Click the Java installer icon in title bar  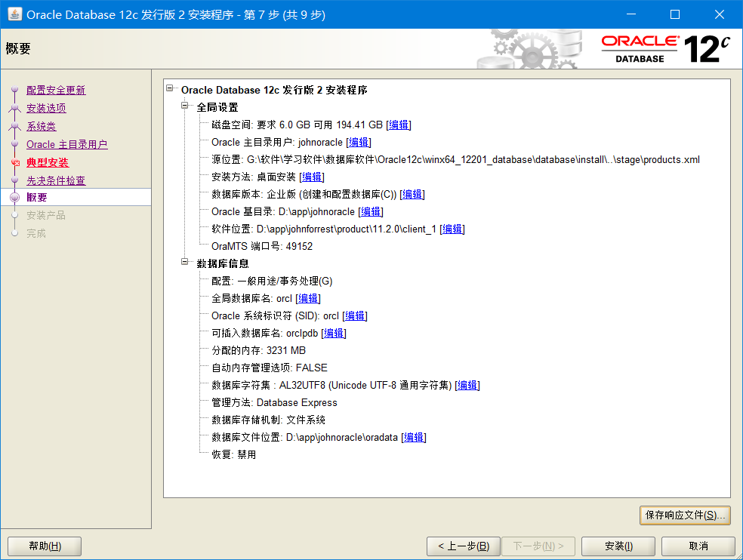pos(14,14)
